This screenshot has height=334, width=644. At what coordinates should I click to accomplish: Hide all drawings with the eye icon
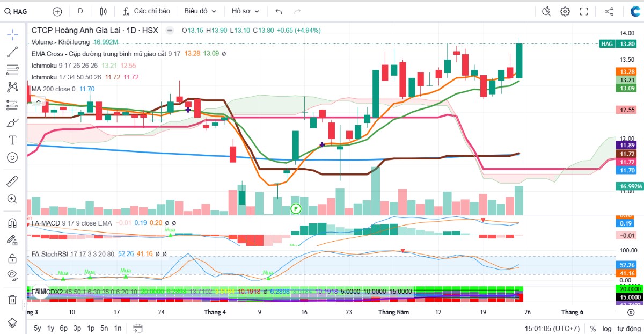click(12, 275)
